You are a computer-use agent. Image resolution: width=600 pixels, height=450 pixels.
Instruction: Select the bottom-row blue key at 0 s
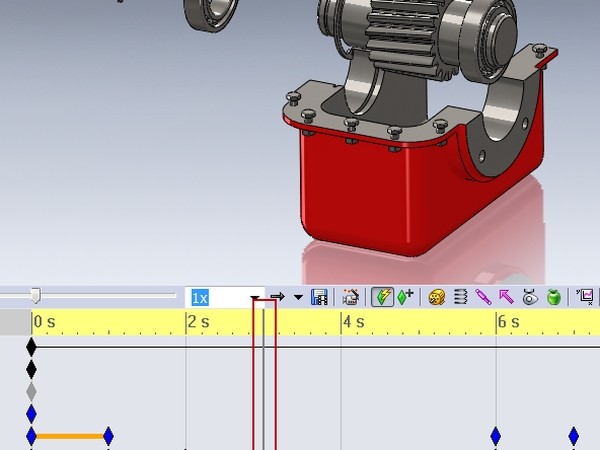(x=31, y=436)
